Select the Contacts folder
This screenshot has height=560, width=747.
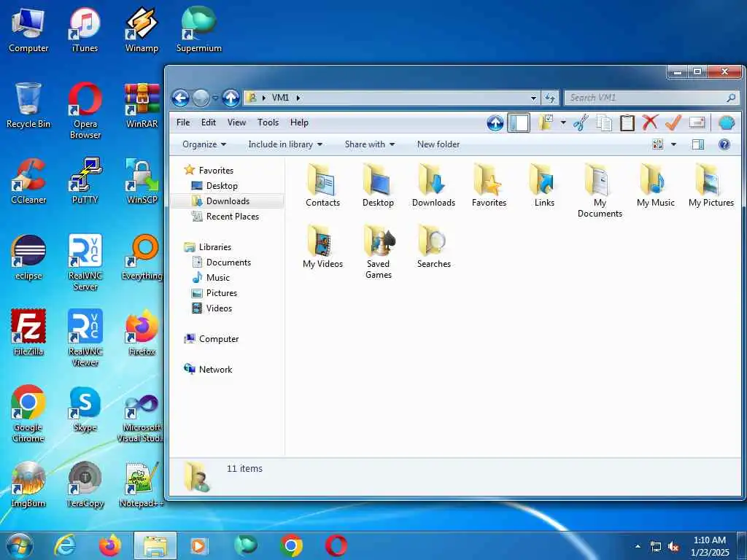[322, 186]
